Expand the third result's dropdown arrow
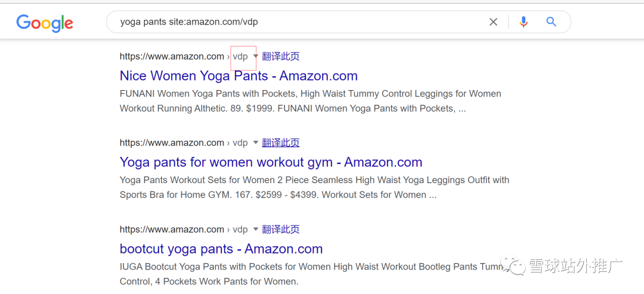The height and width of the screenshot is (294, 644). pos(255,229)
